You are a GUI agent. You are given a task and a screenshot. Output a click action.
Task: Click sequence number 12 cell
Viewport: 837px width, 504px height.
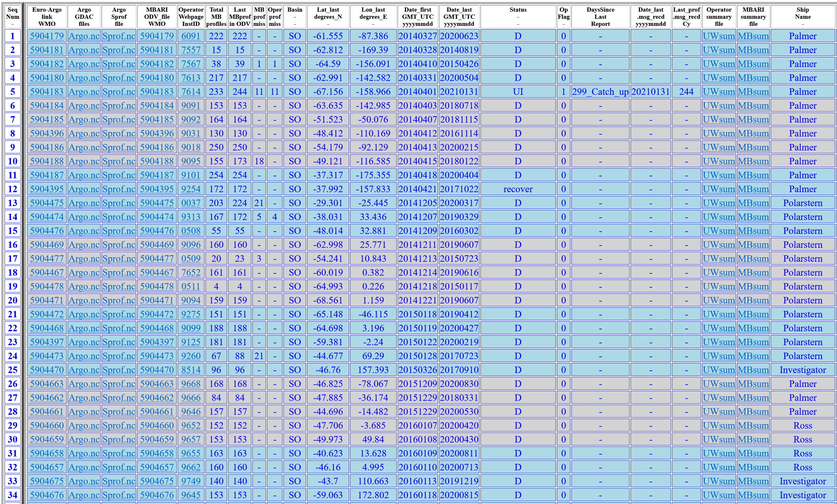tap(13, 189)
